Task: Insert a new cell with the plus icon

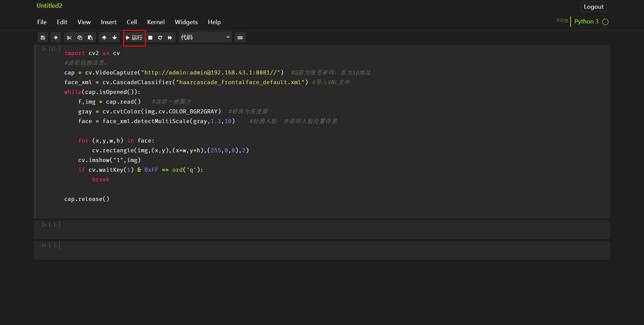Action: point(56,38)
